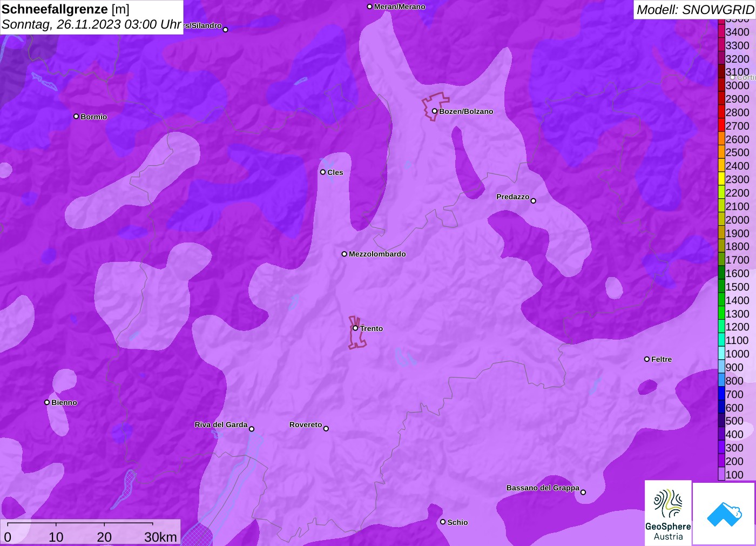Click the Trento city name label
Image resolution: width=756 pixels, height=546 pixels.
(x=372, y=328)
